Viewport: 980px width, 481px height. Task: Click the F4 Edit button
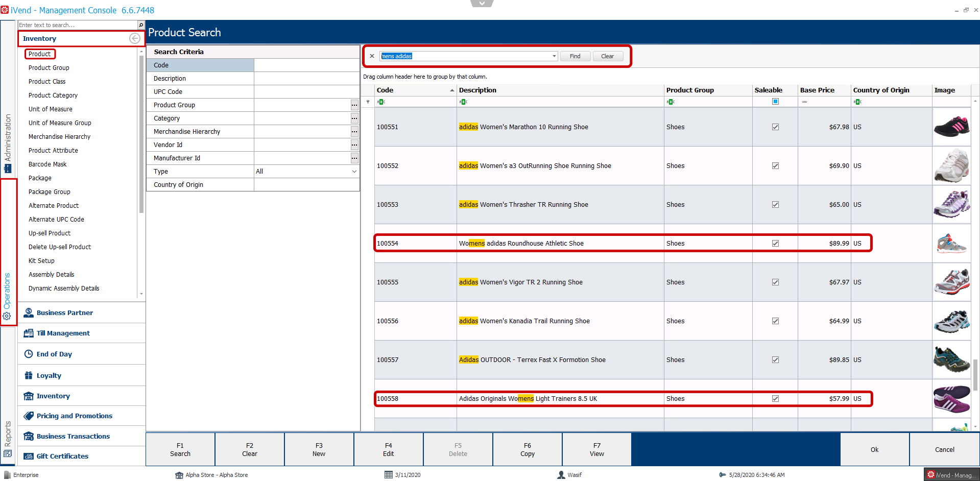tap(389, 449)
